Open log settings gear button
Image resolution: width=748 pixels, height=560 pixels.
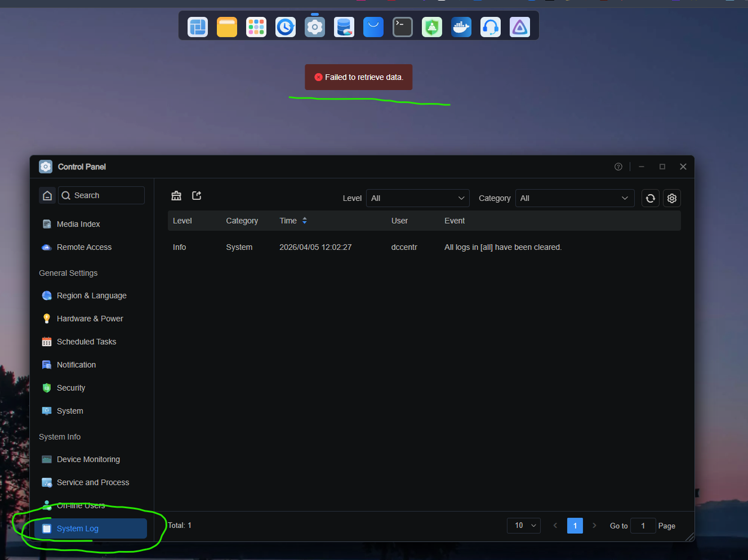coord(672,199)
